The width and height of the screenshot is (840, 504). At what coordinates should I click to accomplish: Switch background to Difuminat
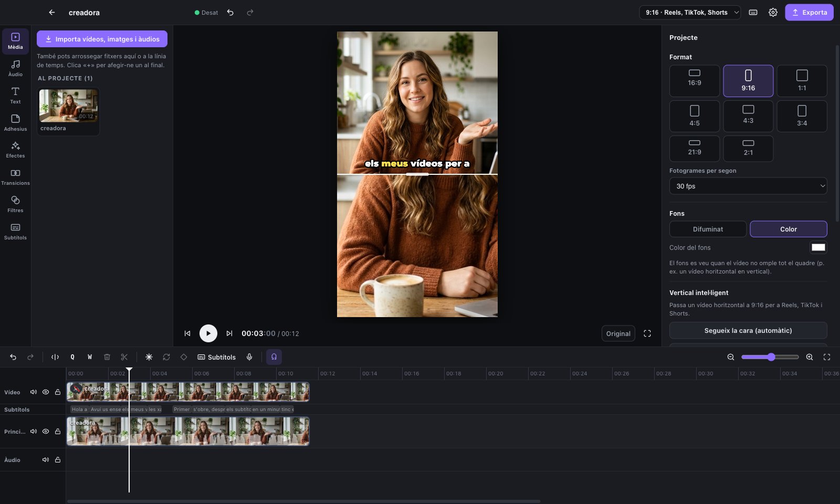click(x=708, y=229)
